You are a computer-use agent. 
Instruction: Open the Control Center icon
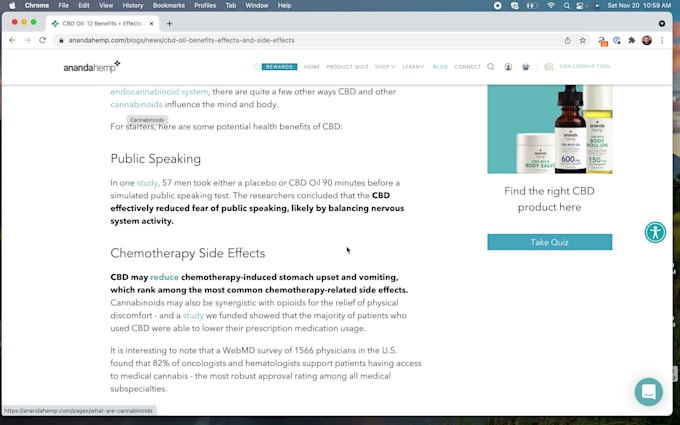click(x=580, y=6)
